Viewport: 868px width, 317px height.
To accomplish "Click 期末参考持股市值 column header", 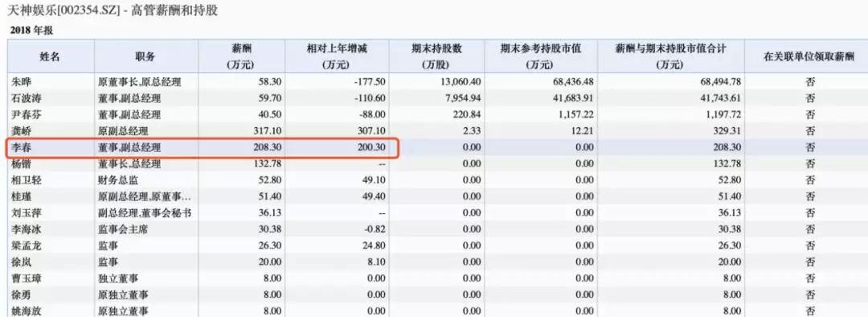I will [540, 56].
